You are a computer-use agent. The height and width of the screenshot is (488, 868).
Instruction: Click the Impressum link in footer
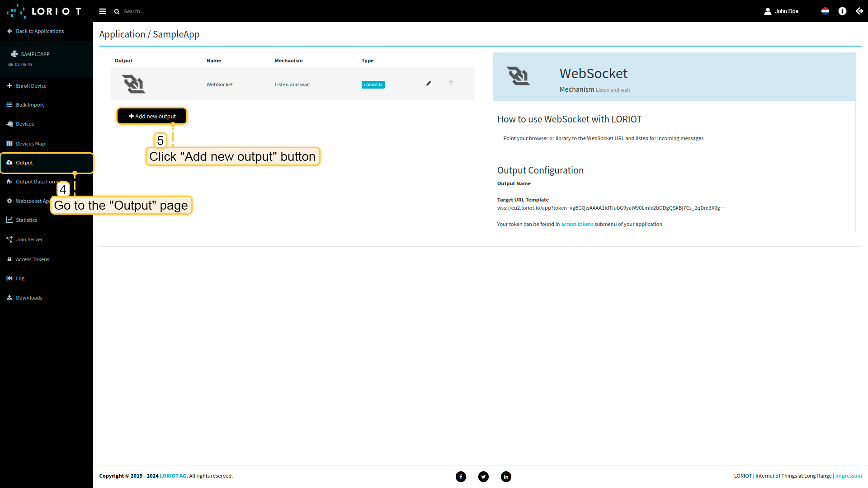pyautogui.click(x=848, y=476)
